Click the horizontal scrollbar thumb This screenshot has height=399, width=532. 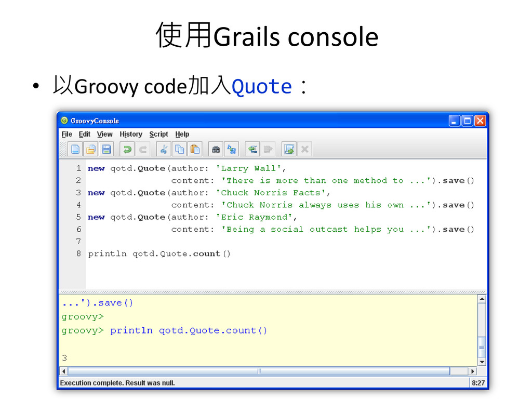(259, 371)
